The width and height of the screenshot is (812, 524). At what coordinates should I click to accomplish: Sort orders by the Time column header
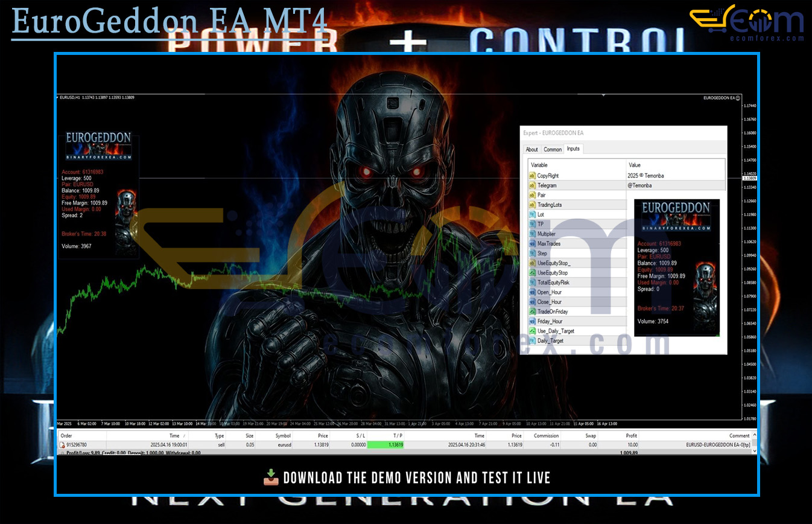pyautogui.click(x=174, y=435)
